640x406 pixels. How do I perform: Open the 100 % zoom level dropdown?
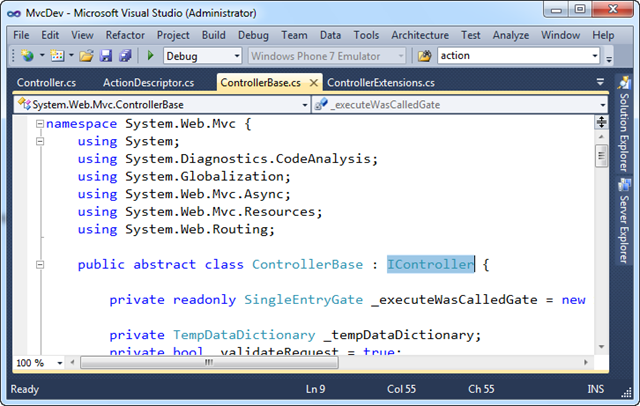[39, 363]
